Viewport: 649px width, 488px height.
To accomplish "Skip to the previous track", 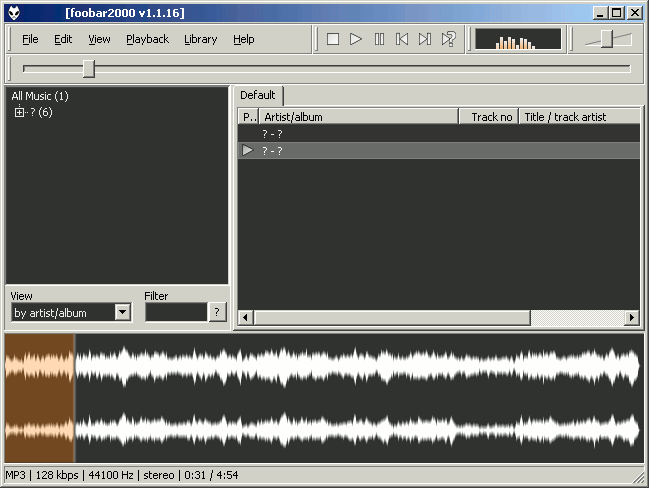I will pos(402,39).
